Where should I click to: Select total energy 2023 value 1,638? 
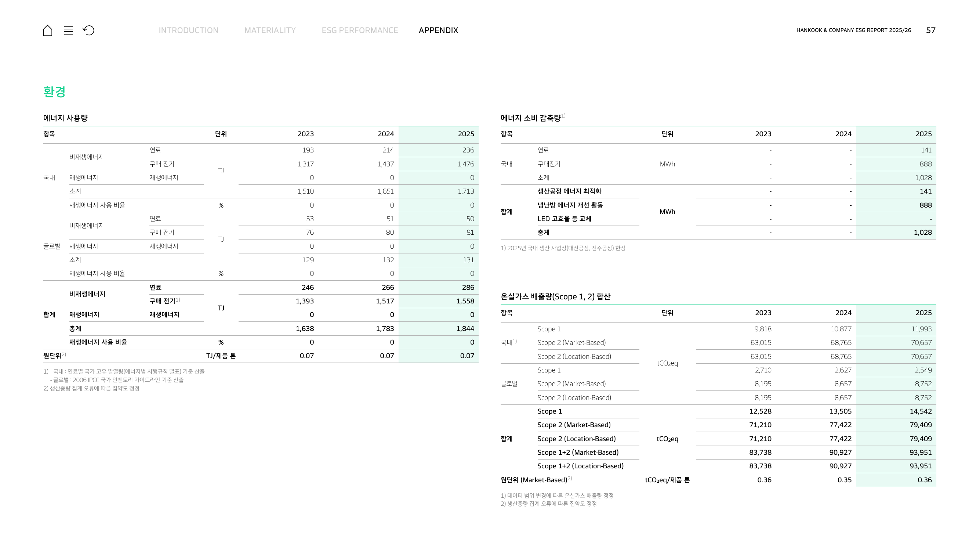[305, 328]
